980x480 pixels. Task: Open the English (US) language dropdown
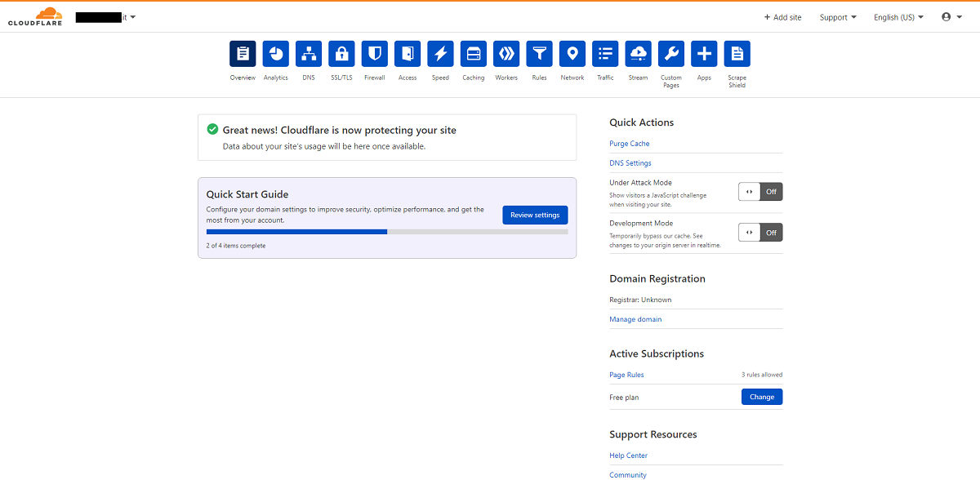coord(898,17)
